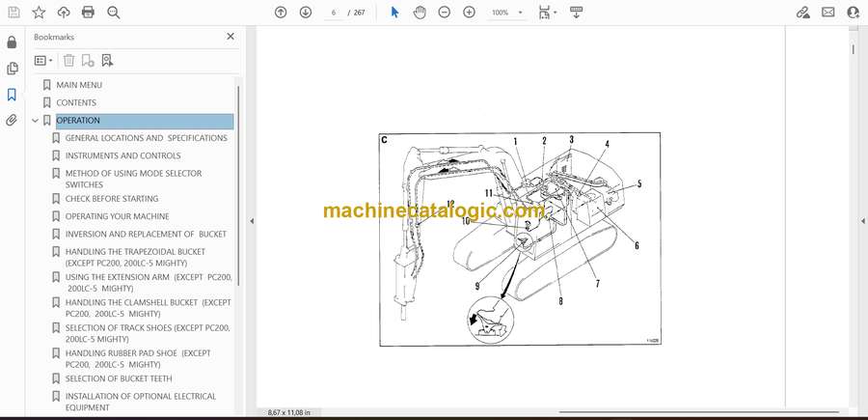Open HANDLING THE TRAPEZOIDAL BUCKET bookmark
The image size is (868, 420).
pyautogui.click(x=136, y=257)
